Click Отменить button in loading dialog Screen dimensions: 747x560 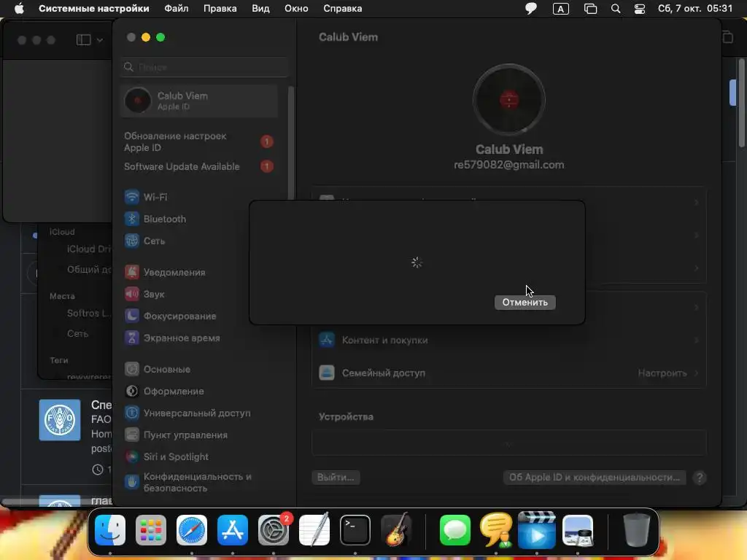(525, 303)
